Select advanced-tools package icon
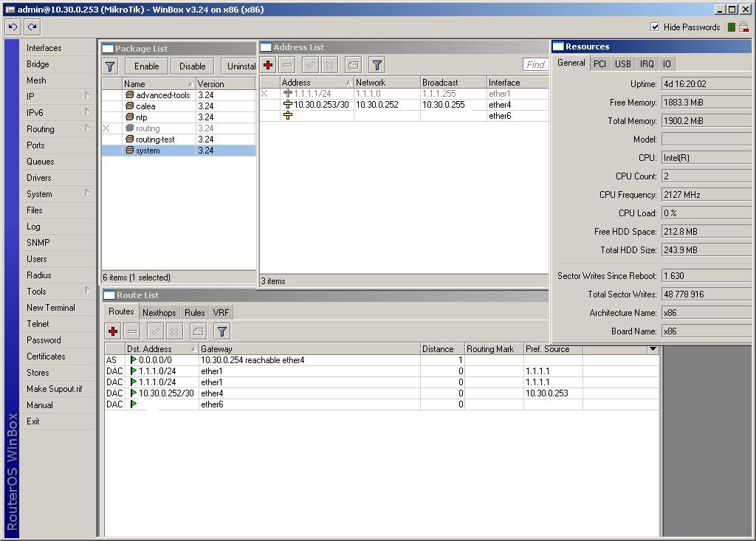756x541 pixels. (130, 95)
